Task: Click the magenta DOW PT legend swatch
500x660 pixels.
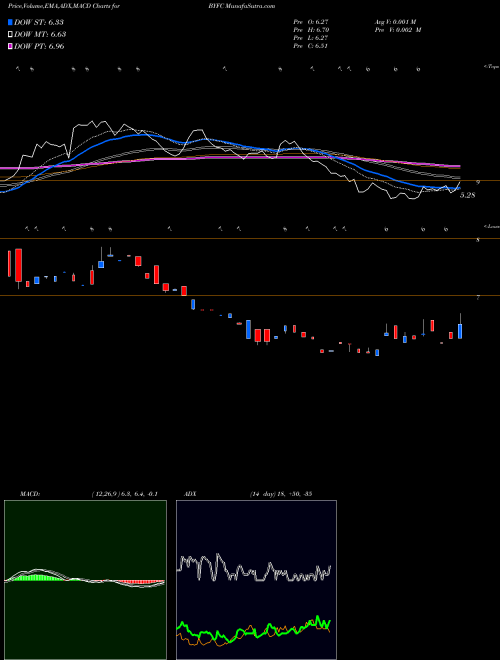Action: tap(10, 46)
